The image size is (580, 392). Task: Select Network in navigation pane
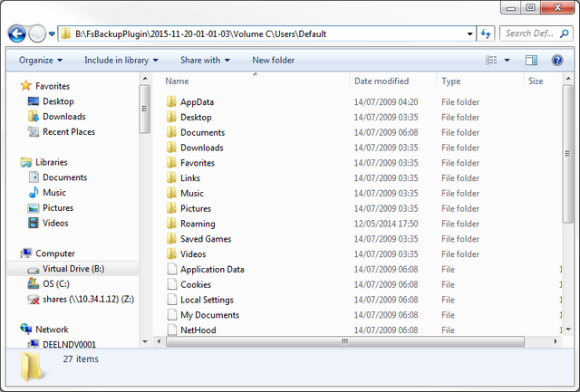coord(44,330)
